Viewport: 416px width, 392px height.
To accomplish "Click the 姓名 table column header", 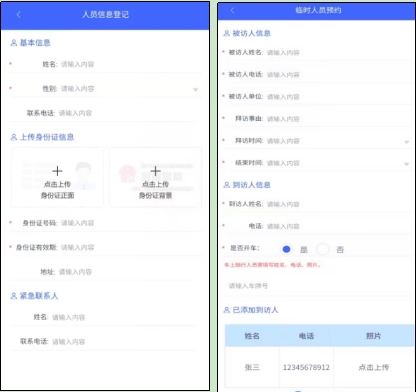I will (252, 336).
